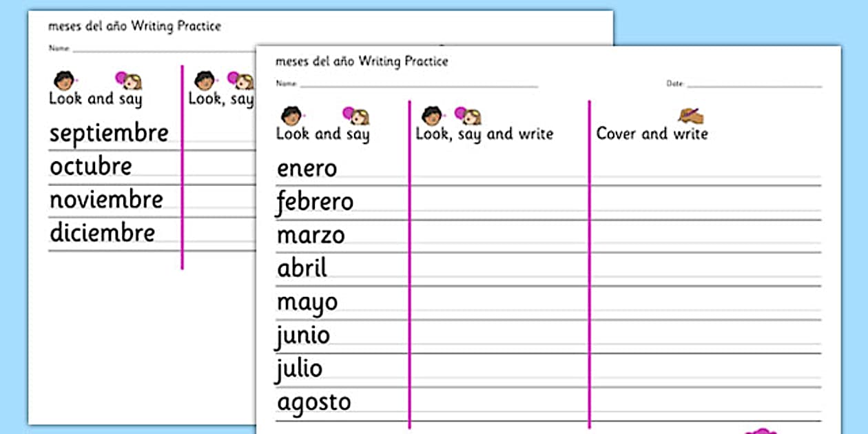The image size is (868, 434).
Task: Select the word "enero"
Action: [307, 169]
